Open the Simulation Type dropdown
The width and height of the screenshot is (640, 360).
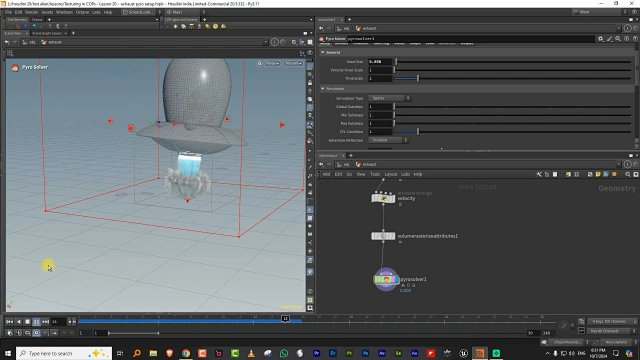pos(389,98)
